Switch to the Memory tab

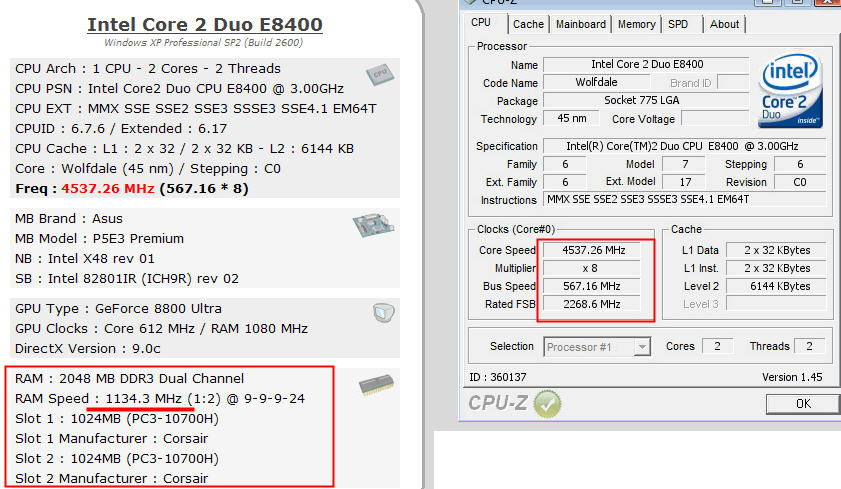click(x=637, y=24)
